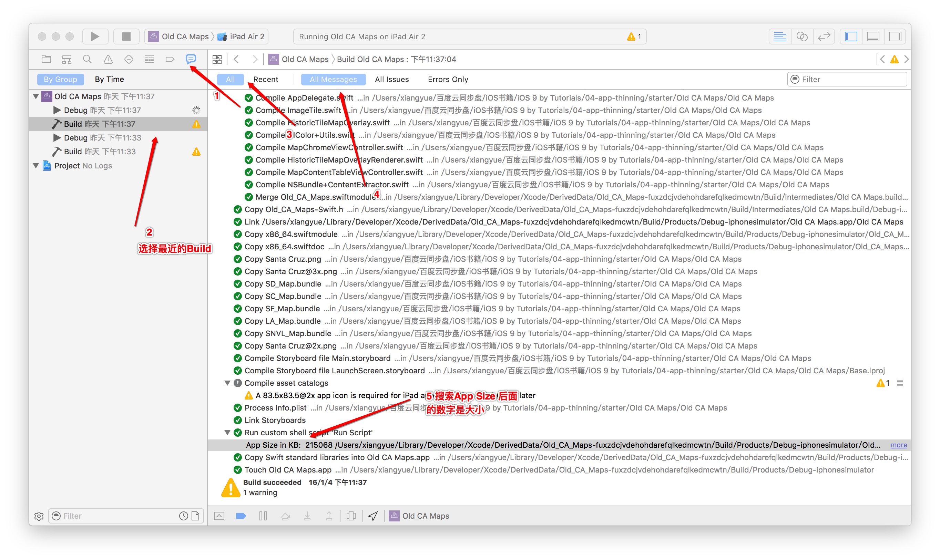Viewport: 940px width, 560px height.
Task: Open the Report navigator icon
Action: click(191, 59)
